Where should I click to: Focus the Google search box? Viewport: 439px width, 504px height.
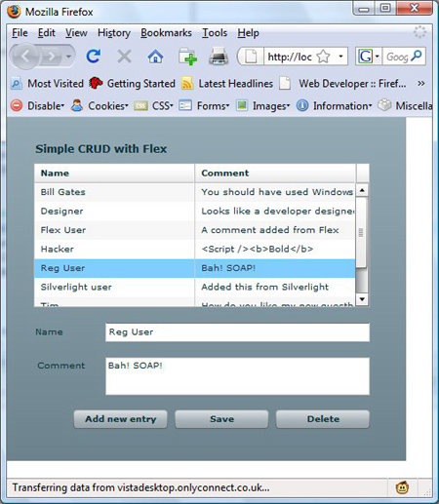(x=397, y=58)
